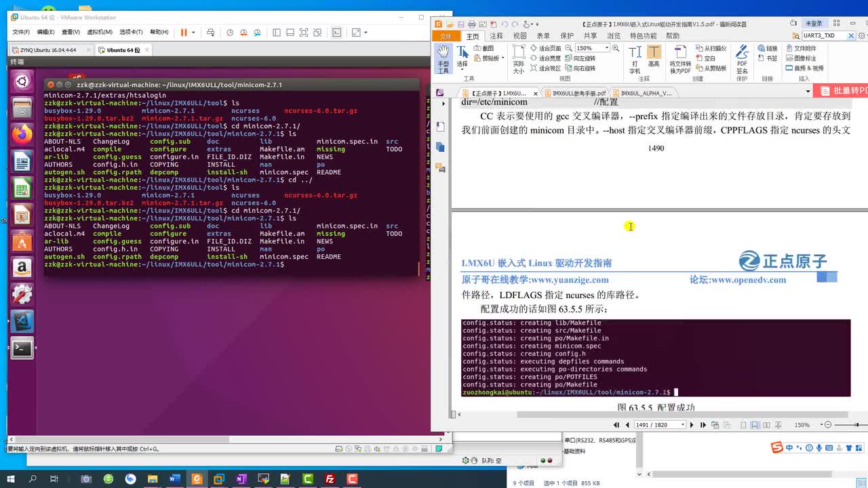Open the 1491 / 1820 page number dropdown
The width and height of the screenshot is (868, 488).
coord(683,425)
